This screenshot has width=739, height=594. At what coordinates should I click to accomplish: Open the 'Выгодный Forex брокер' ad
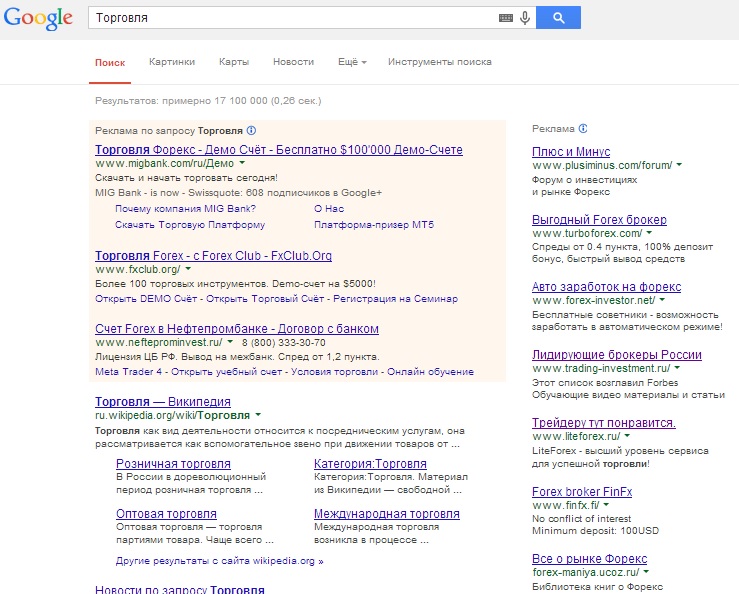pos(599,220)
